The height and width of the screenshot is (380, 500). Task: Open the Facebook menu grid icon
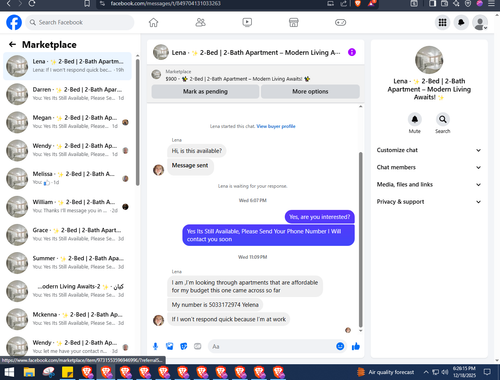442,22
